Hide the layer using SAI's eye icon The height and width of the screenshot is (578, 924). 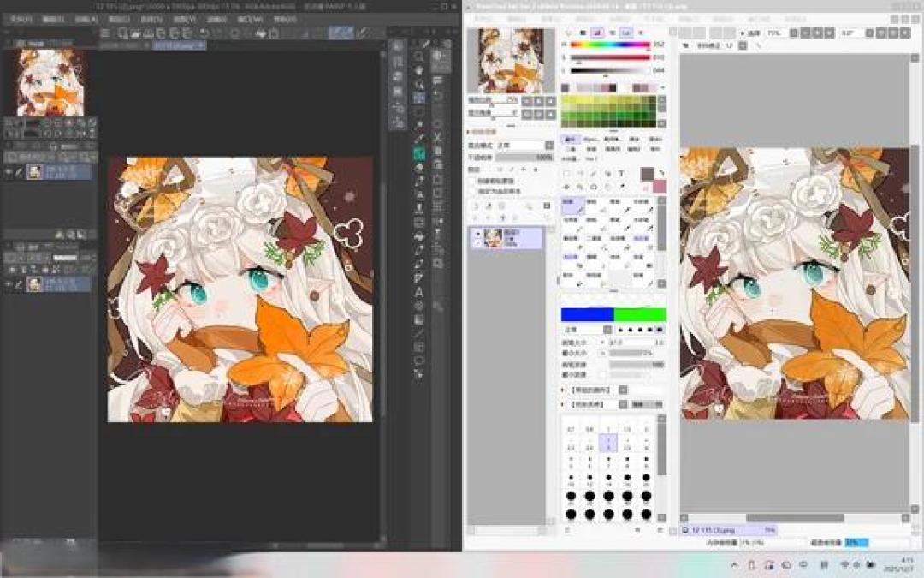coord(477,234)
